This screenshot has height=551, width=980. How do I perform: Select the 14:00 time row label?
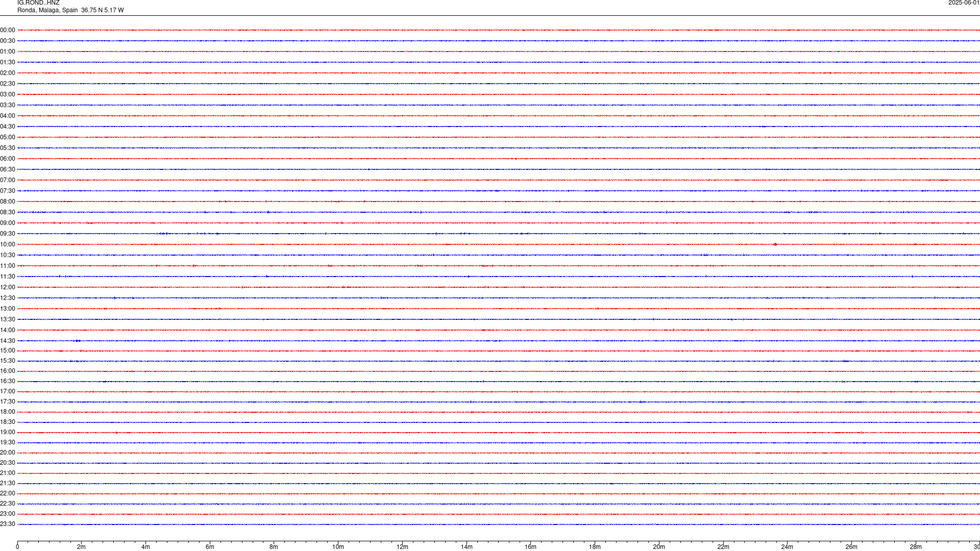(8, 330)
